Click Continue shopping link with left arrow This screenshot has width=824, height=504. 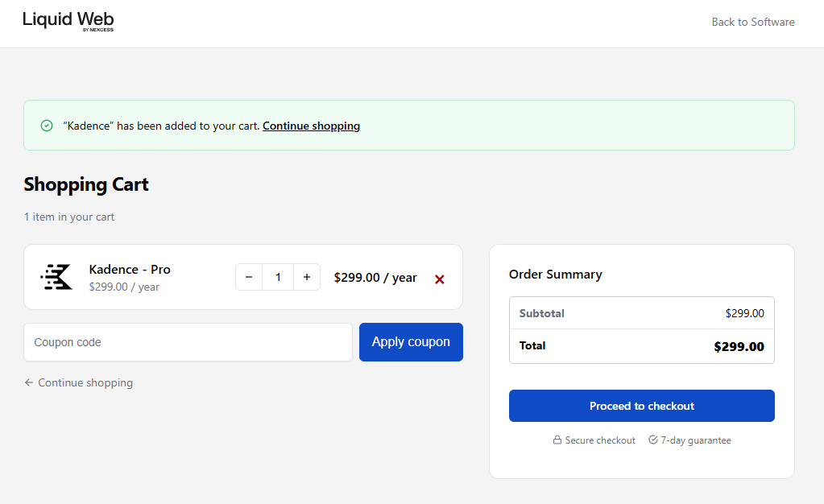(79, 382)
